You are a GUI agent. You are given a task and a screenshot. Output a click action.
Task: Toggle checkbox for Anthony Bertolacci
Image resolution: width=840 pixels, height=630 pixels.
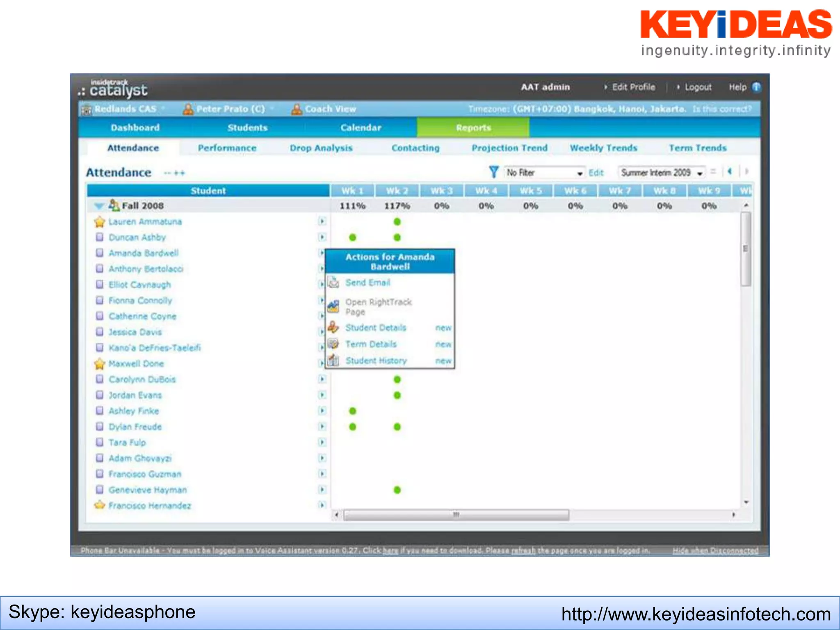tap(99, 269)
